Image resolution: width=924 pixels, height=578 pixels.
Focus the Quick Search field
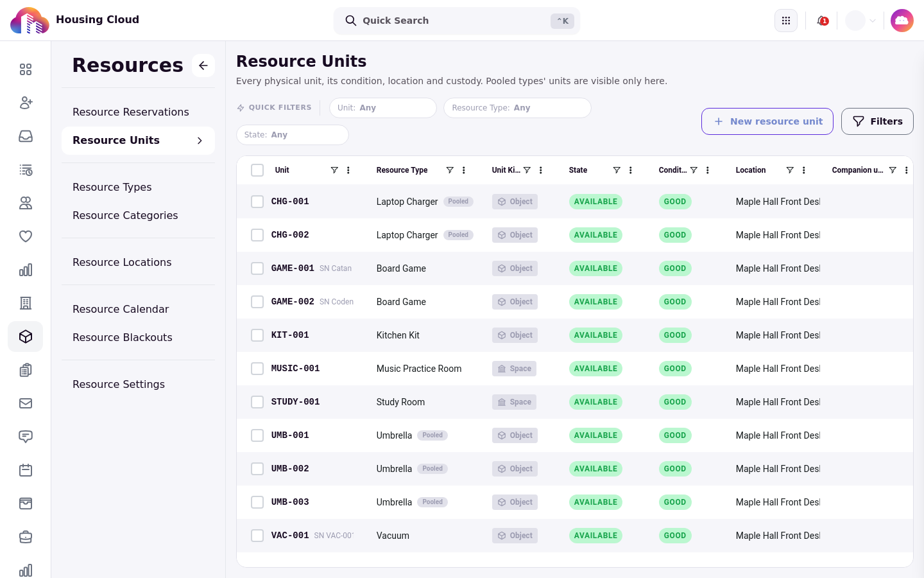click(457, 21)
